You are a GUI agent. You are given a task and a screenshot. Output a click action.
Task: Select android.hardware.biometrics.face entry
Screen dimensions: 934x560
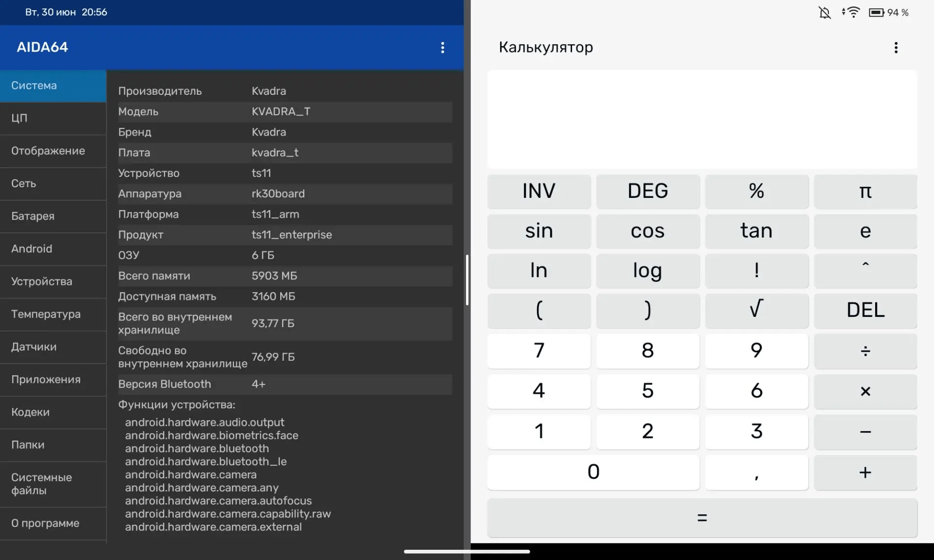coord(212,436)
